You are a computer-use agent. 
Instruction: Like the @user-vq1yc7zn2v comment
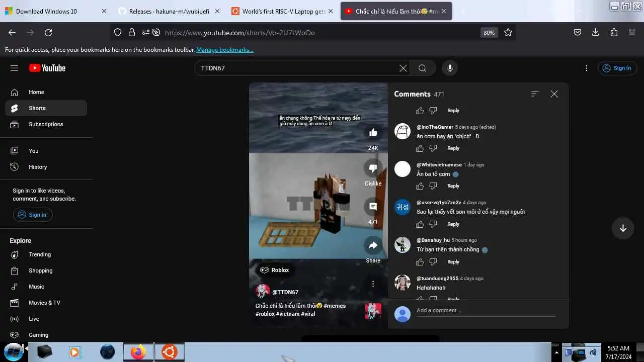pos(420,224)
